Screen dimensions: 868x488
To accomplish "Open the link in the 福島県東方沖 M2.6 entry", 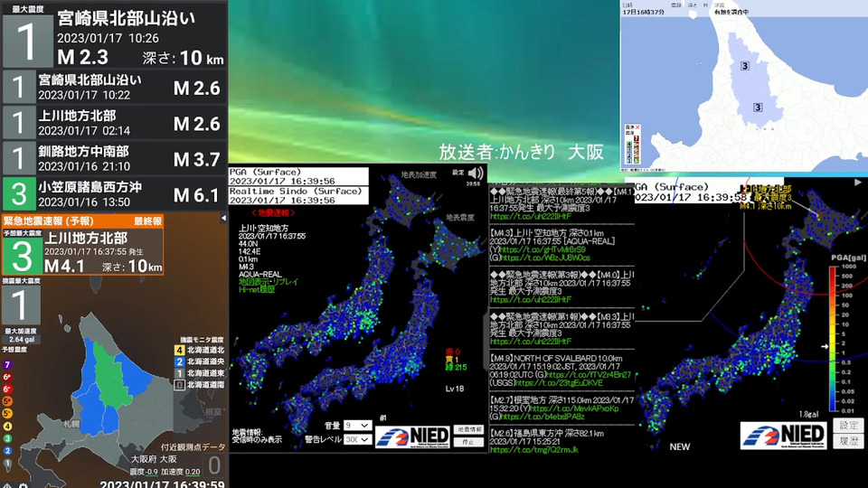I will point(533,450).
